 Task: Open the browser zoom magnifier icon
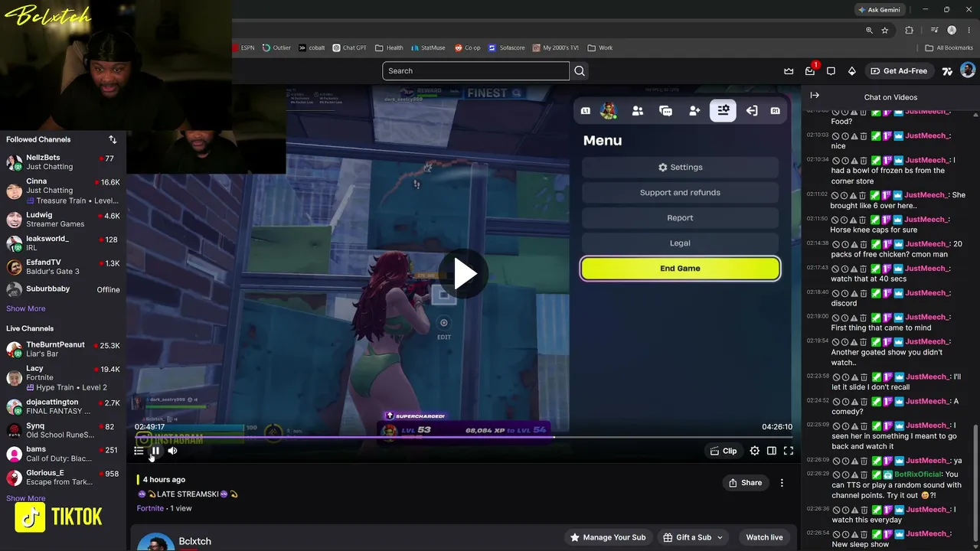pyautogui.click(x=869, y=30)
